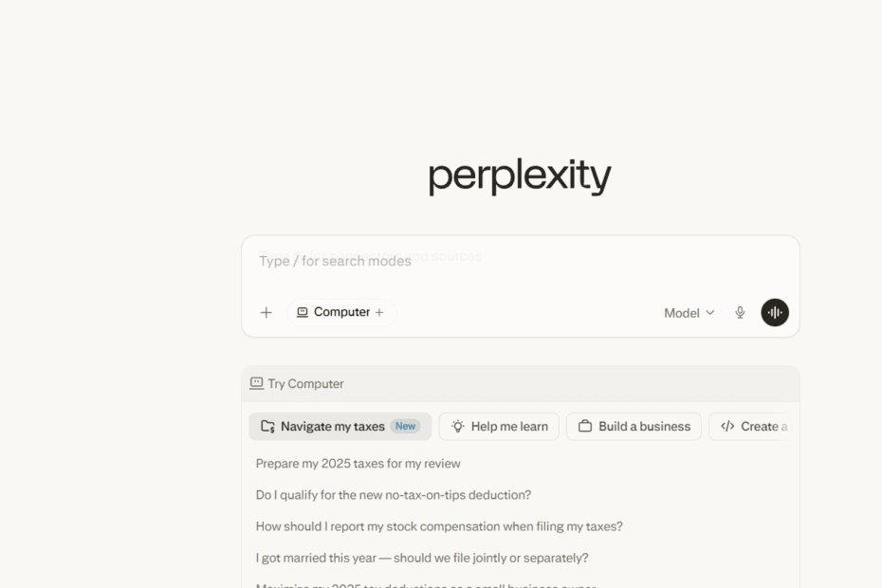
Task: Click the monitor icon next to Try Computer
Action: 256,382
